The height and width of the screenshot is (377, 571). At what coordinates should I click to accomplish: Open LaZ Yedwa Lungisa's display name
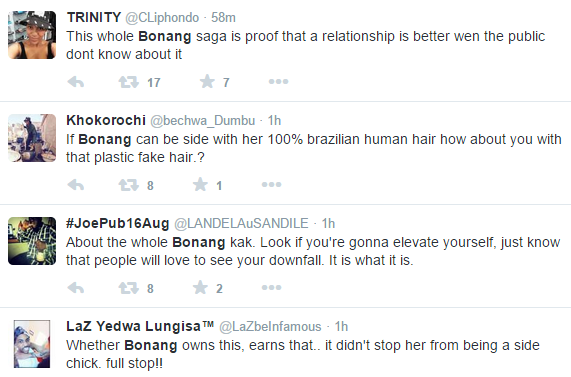coord(140,326)
